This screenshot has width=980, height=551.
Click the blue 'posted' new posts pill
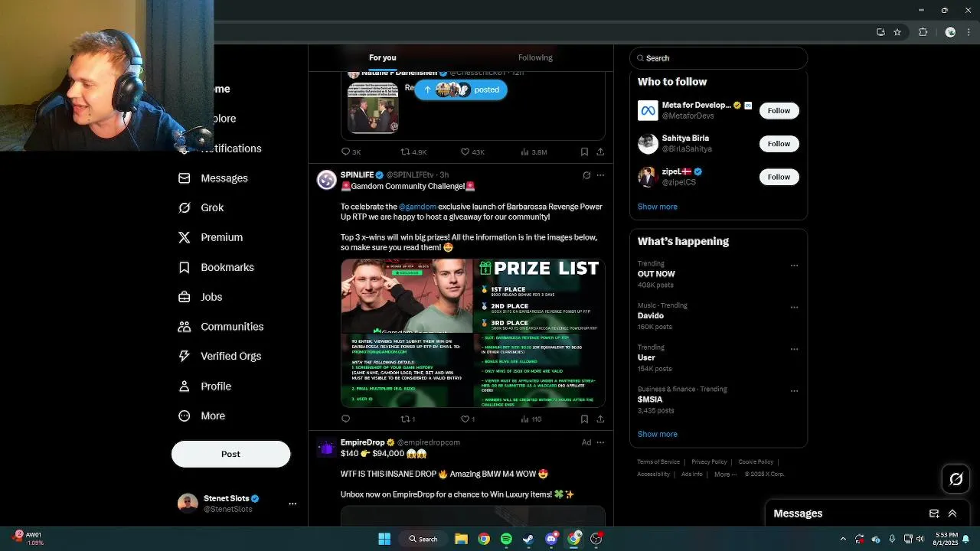[461, 90]
